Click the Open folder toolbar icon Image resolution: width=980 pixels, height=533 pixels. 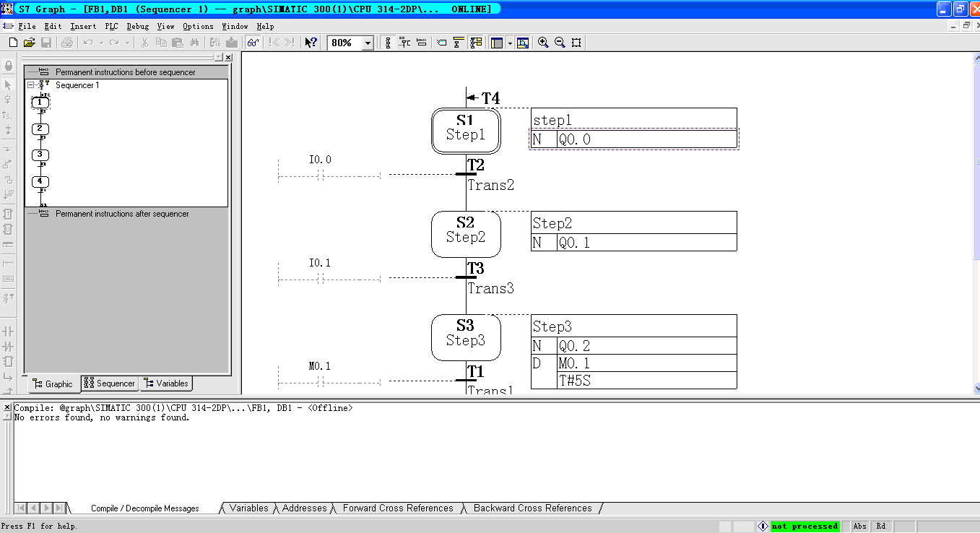[29, 43]
